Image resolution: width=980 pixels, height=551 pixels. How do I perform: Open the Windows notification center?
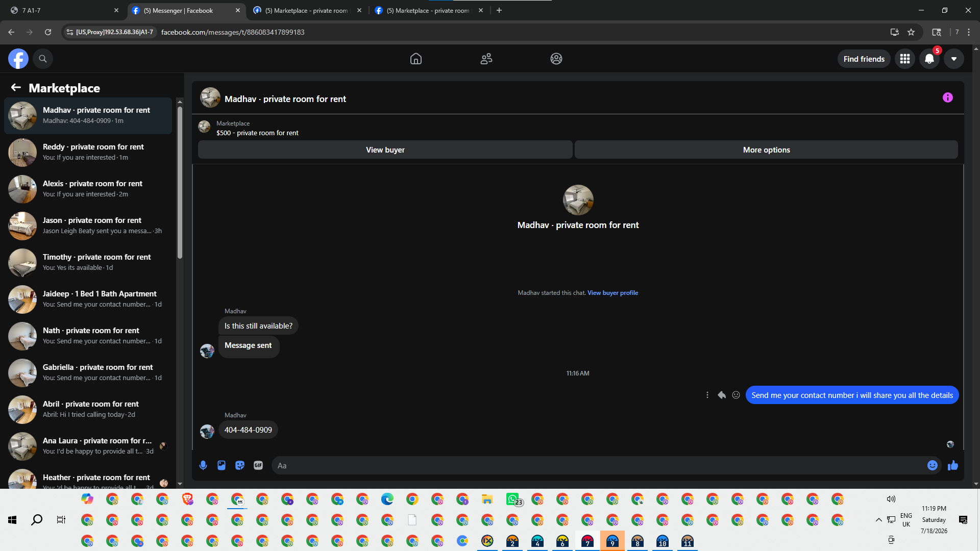coord(963,520)
